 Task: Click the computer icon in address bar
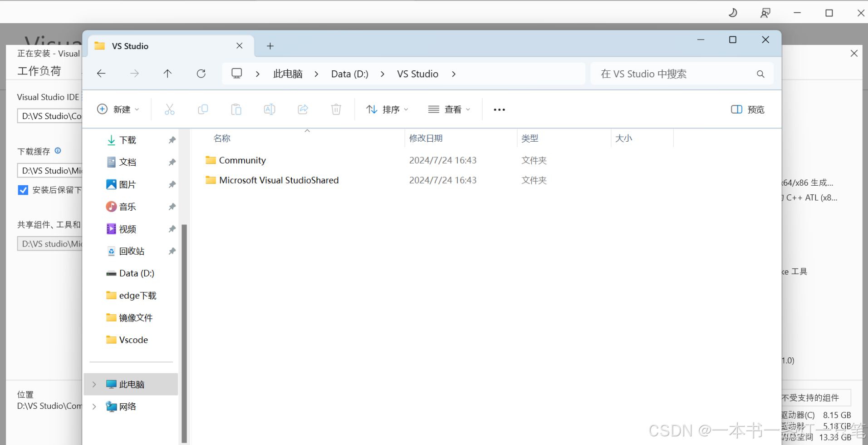click(237, 74)
